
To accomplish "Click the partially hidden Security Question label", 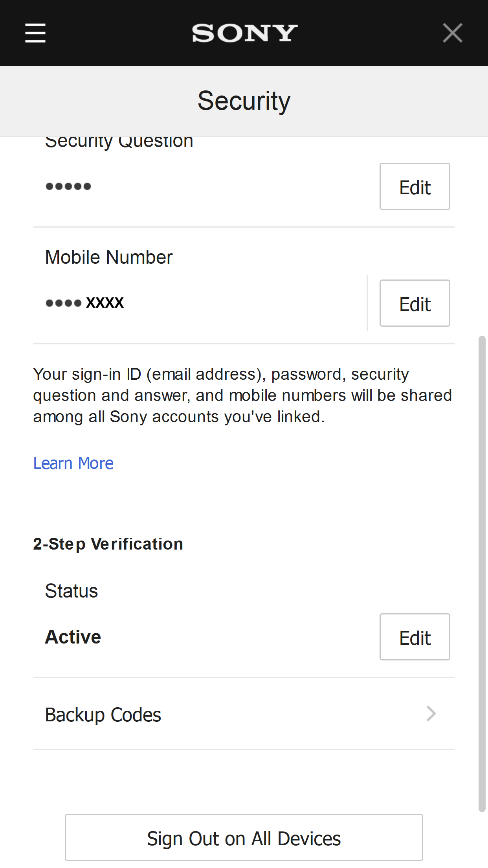I will (x=119, y=142).
